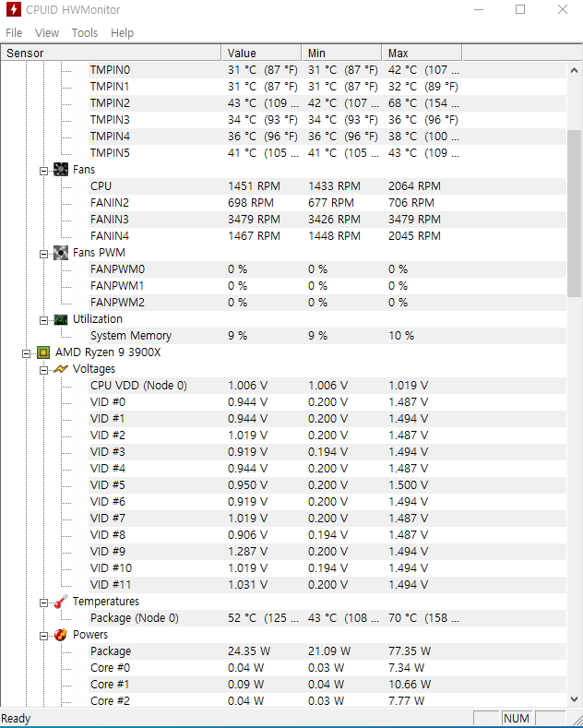Collapse the AMD Ryzen 9 3900X node
Image resolution: width=583 pixels, height=728 pixels.
[27, 353]
